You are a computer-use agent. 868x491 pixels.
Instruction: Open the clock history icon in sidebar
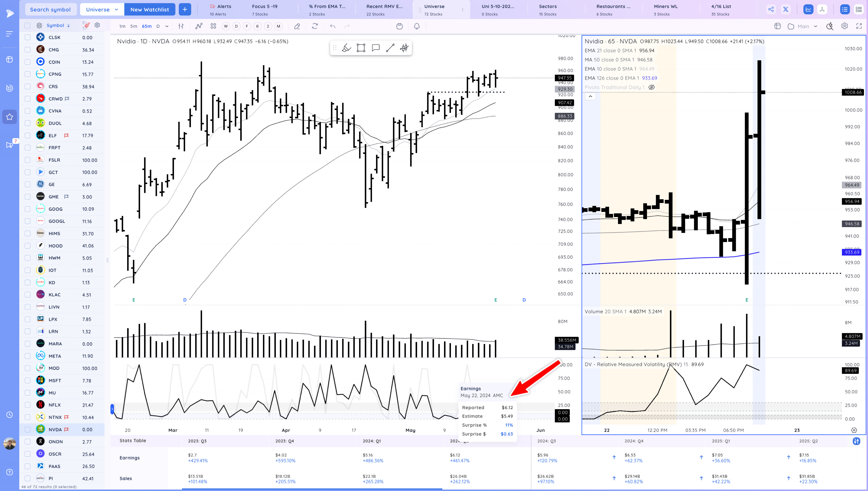pyautogui.click(x=9, y=415)
